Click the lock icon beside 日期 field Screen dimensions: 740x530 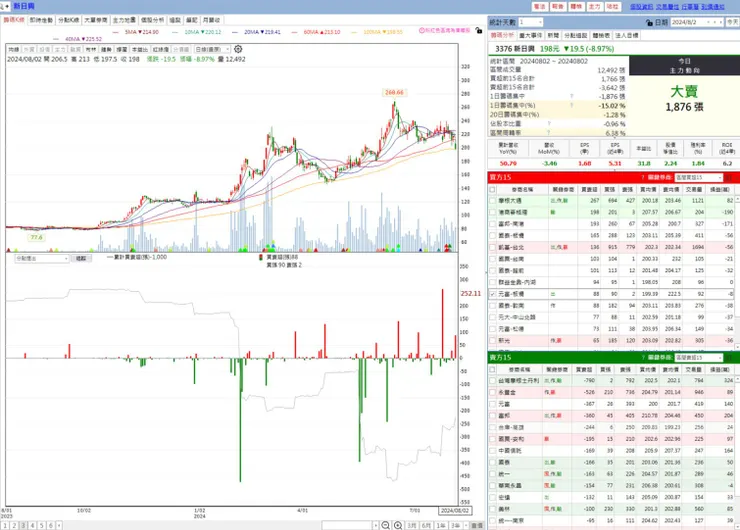tap(649, 22)
